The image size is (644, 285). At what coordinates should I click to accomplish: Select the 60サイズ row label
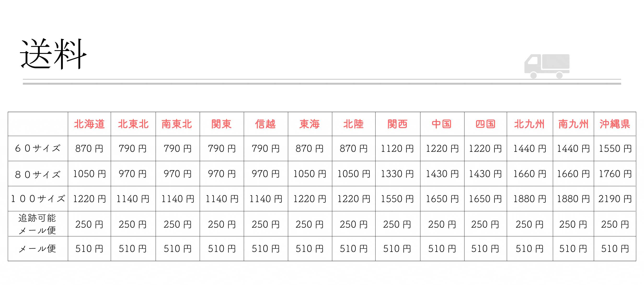pyautogui.click(x=38, y=148)
